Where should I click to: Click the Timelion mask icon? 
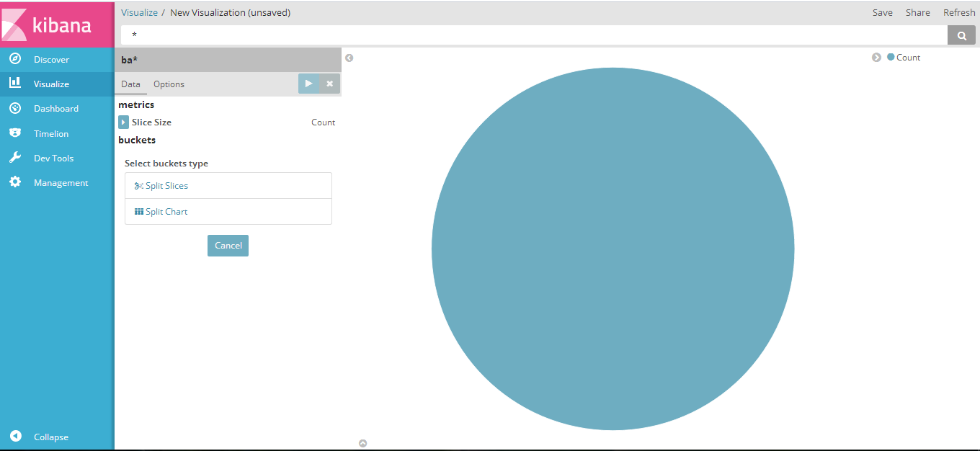(x=15, y=133)
